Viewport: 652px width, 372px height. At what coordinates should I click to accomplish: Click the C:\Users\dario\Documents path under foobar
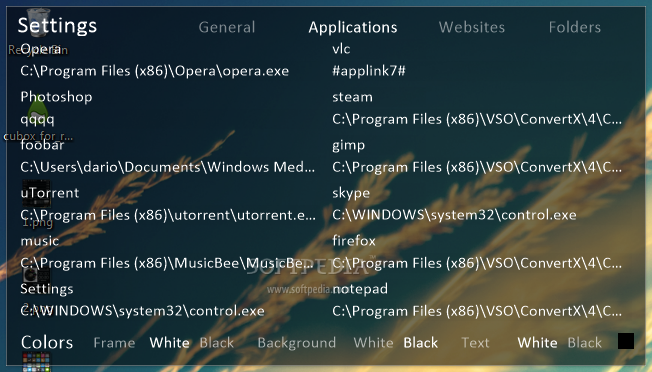click(168, 167)
